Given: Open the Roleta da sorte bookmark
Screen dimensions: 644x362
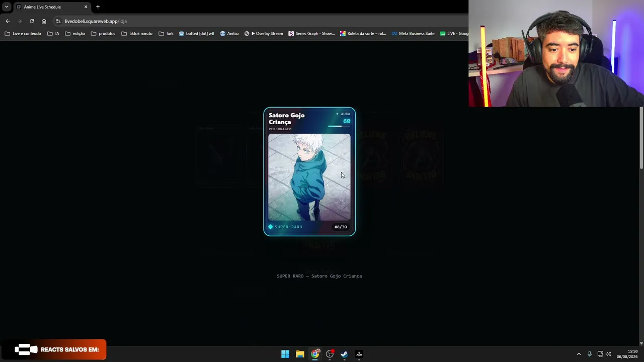Looking at the screenshot, I should (363, 34).
